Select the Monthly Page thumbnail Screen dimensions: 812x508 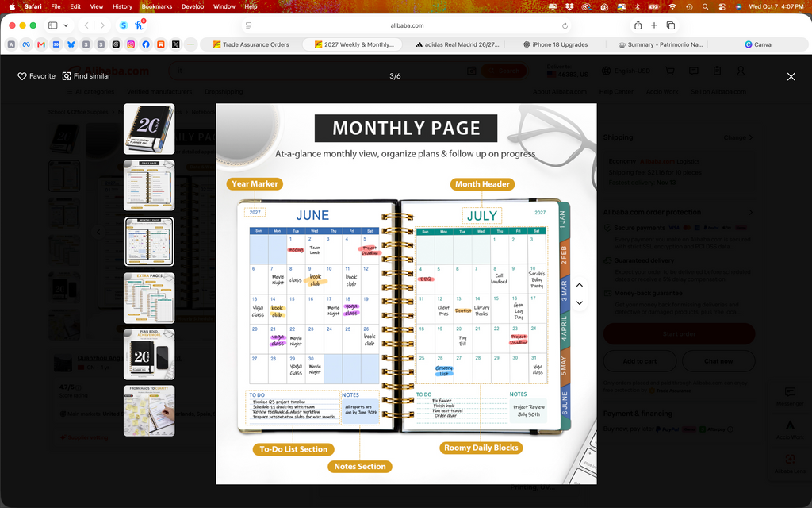pyautogui.click(x=149, y=241)
